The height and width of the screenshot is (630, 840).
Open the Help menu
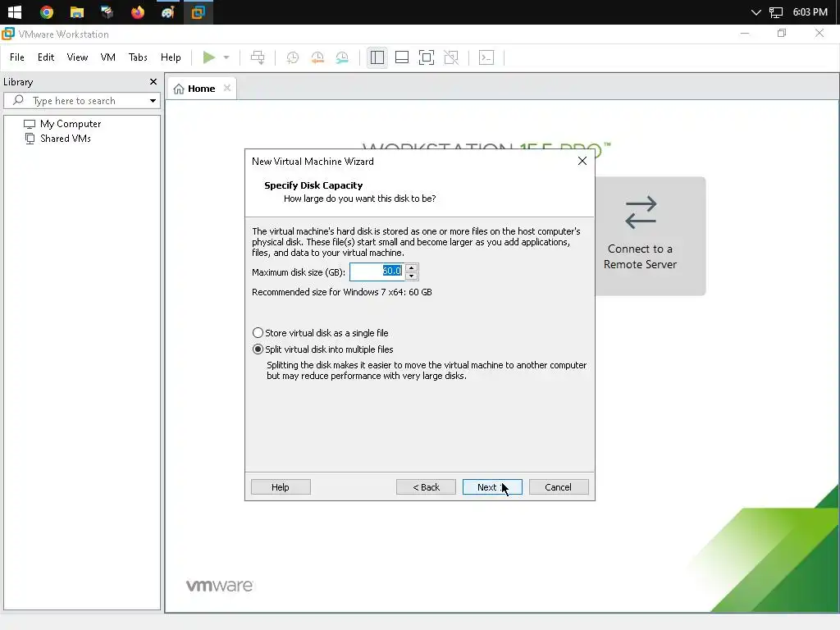[171, 57]
